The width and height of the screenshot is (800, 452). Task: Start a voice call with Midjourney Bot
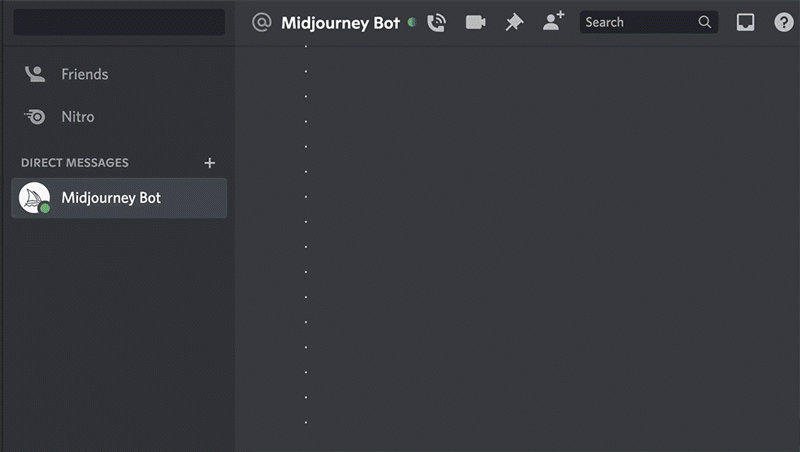[x=436, y=22]
